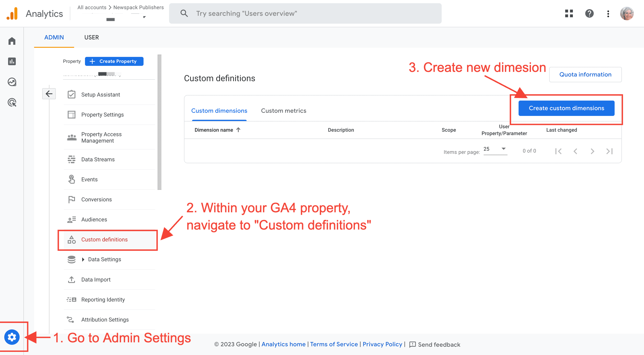Click Create custom dimensions button

point(566,108)
